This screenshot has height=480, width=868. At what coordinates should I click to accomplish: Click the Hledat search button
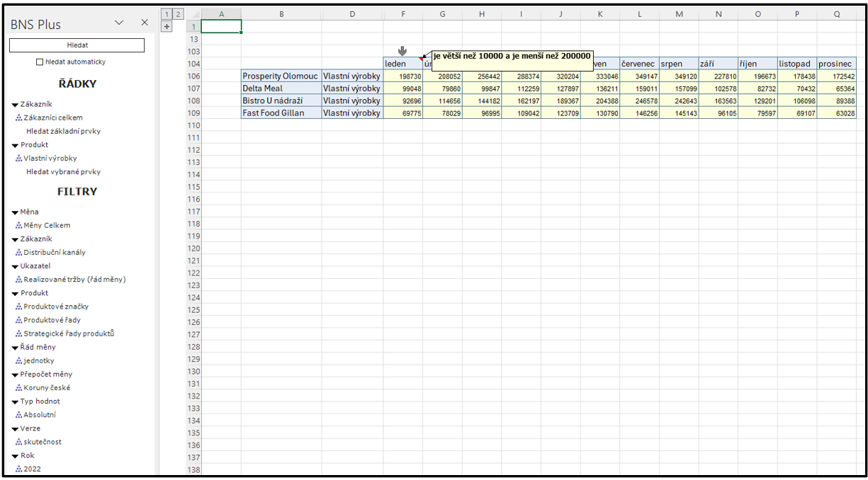[77, 45]
